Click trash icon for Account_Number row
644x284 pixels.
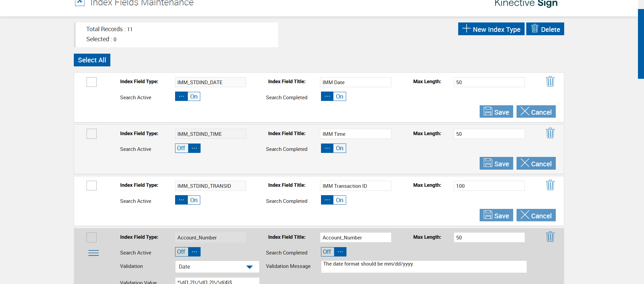click(x=550, y=237)
